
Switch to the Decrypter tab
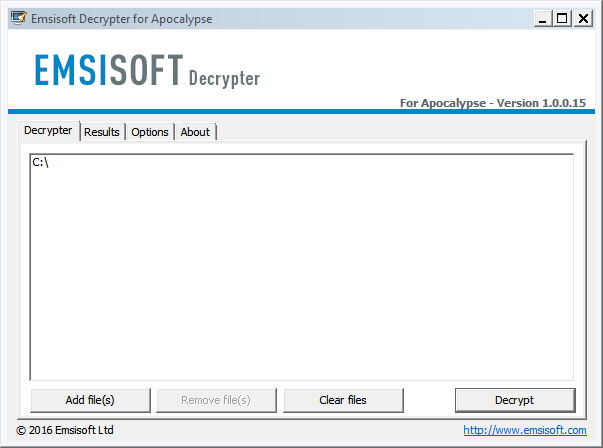48,131
